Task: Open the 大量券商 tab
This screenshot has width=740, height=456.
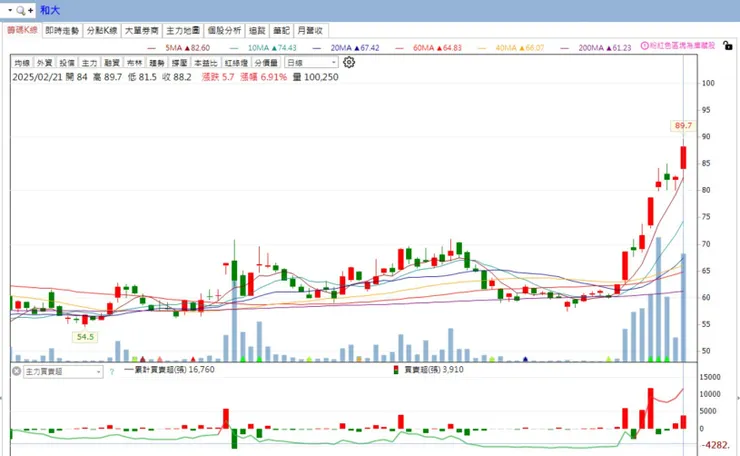Action: point(141,31)
